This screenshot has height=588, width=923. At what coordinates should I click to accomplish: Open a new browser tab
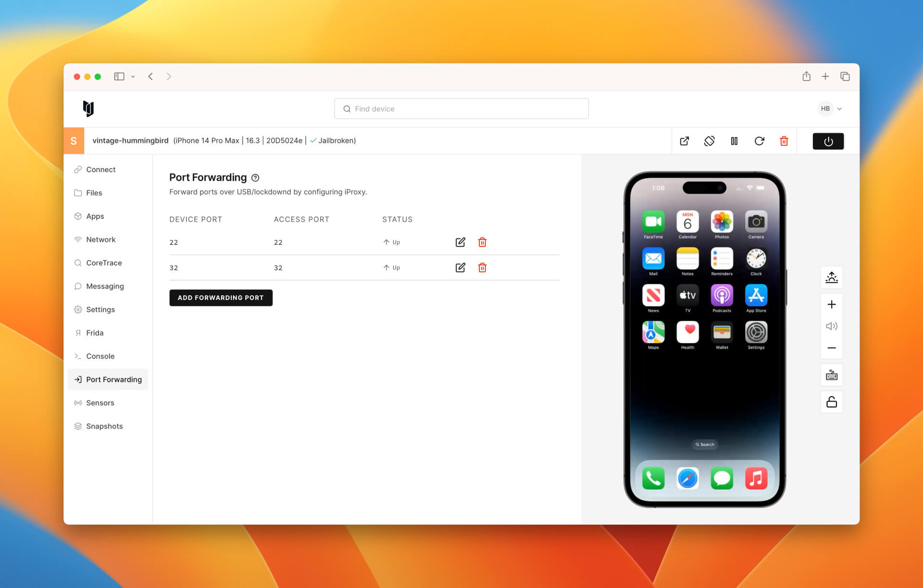pos(825,76)
